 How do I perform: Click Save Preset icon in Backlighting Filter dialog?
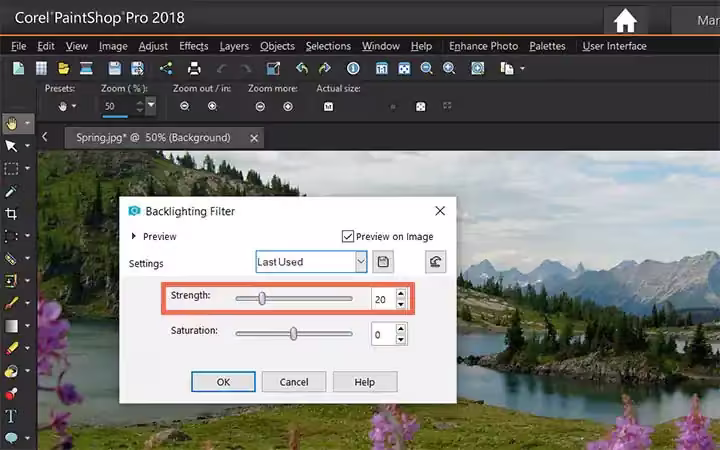[383, 262]
